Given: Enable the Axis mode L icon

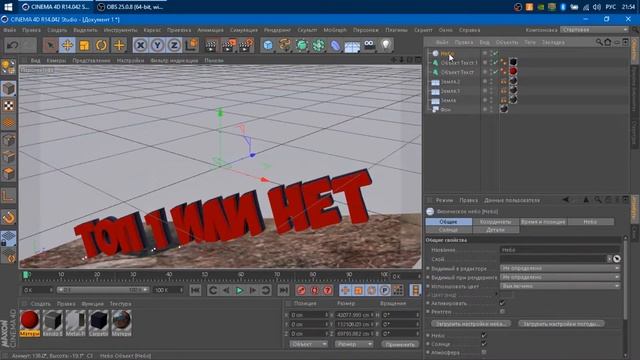Looking at the screenshot, I should [8, 196].
